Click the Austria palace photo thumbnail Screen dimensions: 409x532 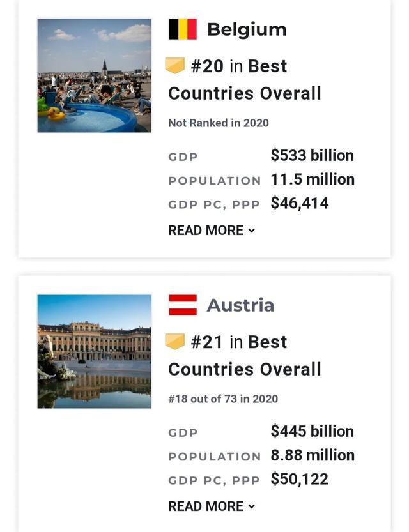coord(94,351)
